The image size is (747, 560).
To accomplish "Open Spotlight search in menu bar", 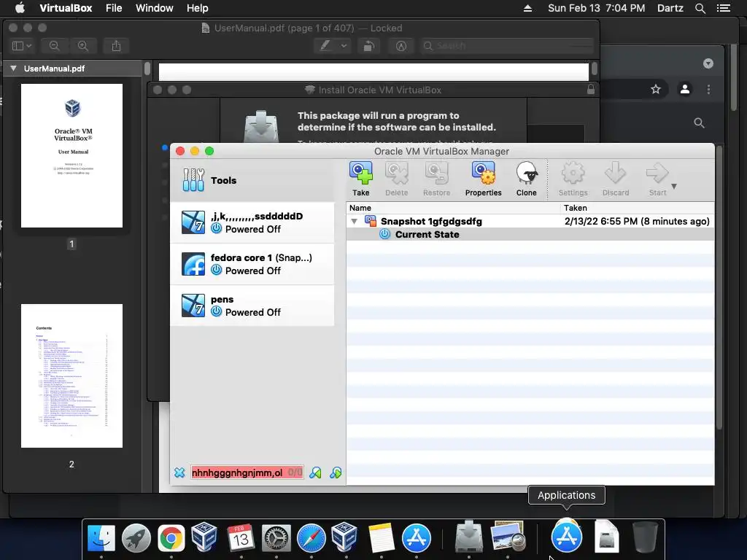I will pos(700,8).
